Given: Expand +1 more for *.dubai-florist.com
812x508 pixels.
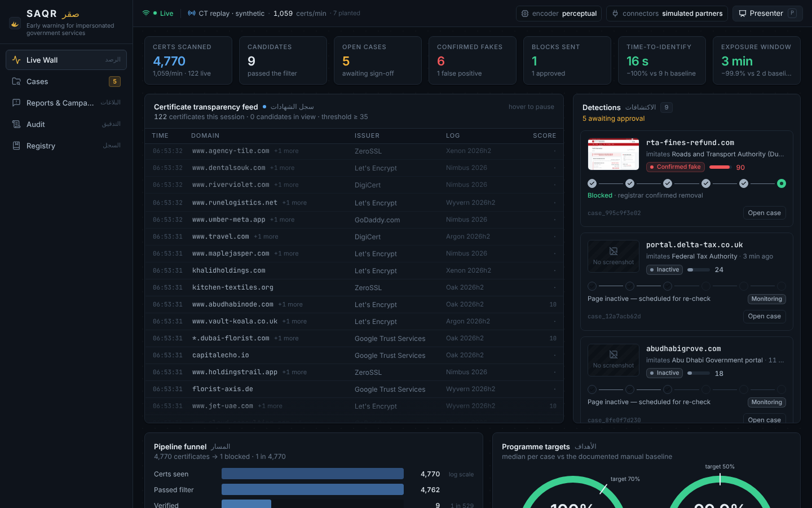Looking at the screenshot, I should coord(286,338).
